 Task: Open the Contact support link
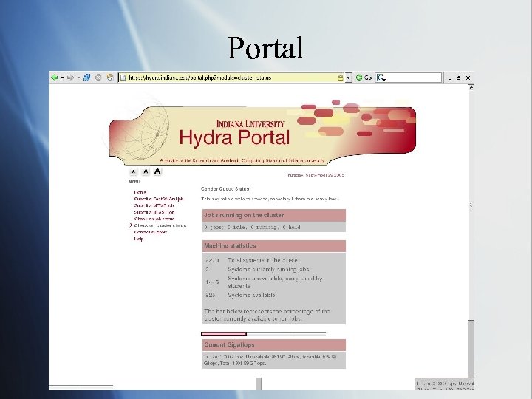151,233
